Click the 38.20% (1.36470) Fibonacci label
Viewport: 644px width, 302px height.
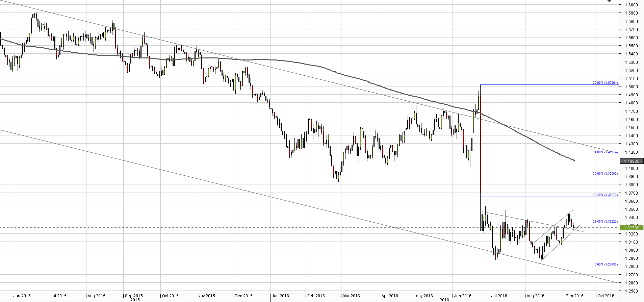pyautogui.click(x=605, y=195)
